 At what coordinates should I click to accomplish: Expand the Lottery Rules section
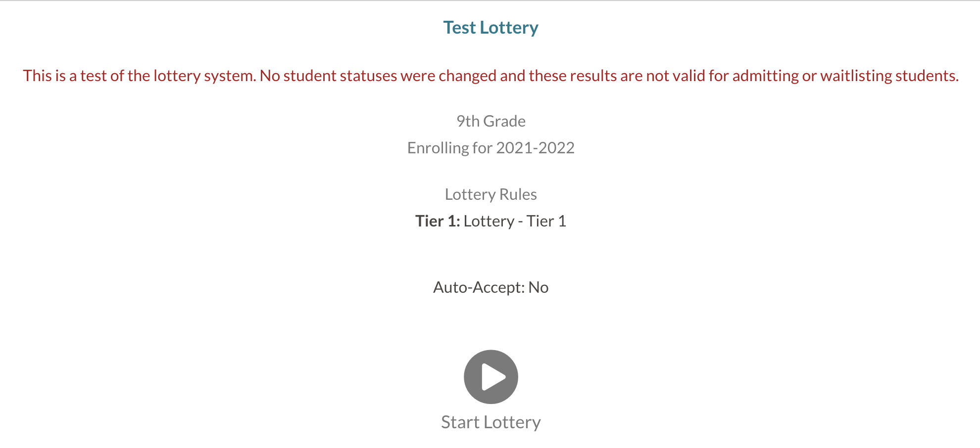coord(490,194)
